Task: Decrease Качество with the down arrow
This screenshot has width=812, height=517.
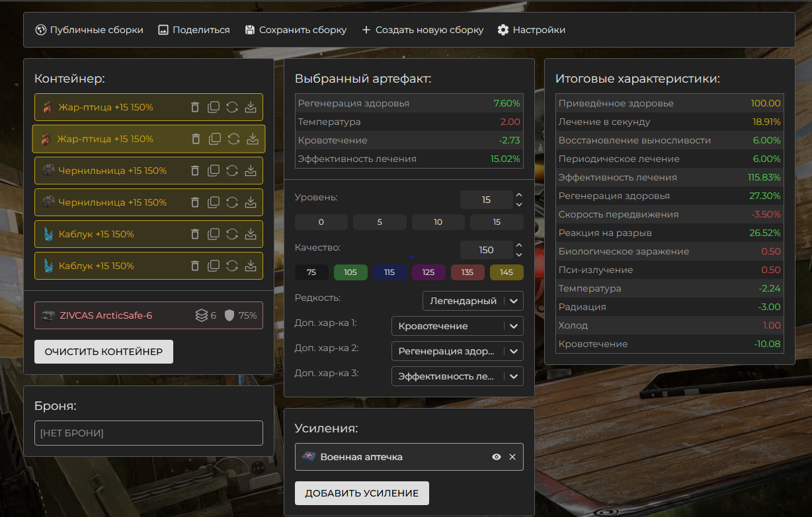Action: click(519, 255)
